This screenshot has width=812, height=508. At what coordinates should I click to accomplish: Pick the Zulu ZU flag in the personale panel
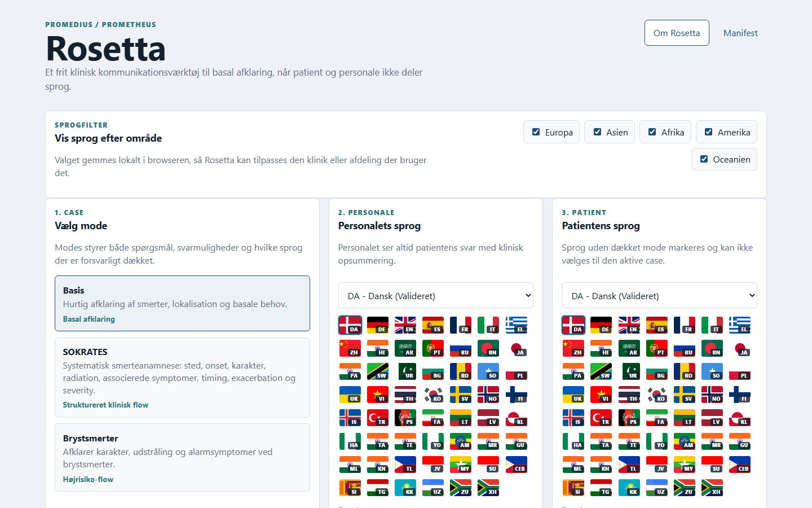click(461, 488)
